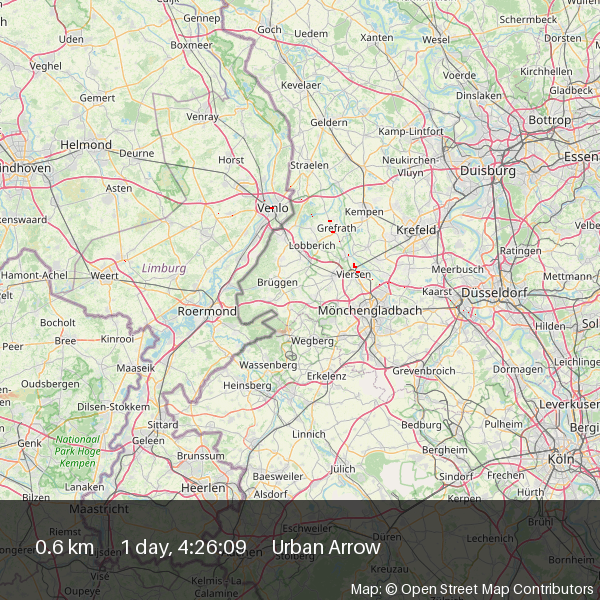Click the 1 day, 4:26:09 duration text
Image resolution: width=600 pixels, height=600 pixels.
pyautogui.click(x=184, y=547)
